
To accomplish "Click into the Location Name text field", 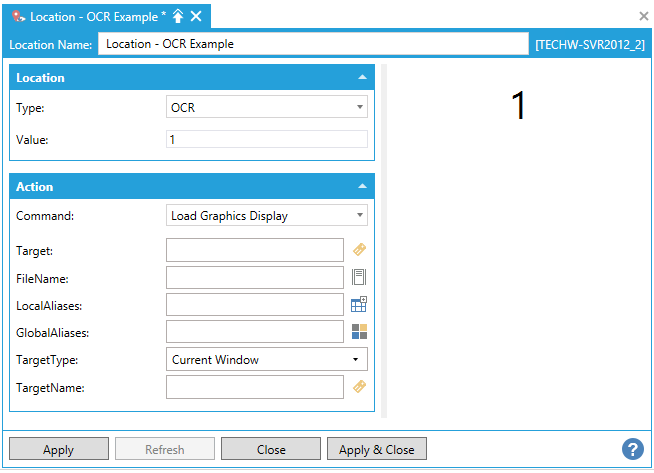I will (312, 44).
